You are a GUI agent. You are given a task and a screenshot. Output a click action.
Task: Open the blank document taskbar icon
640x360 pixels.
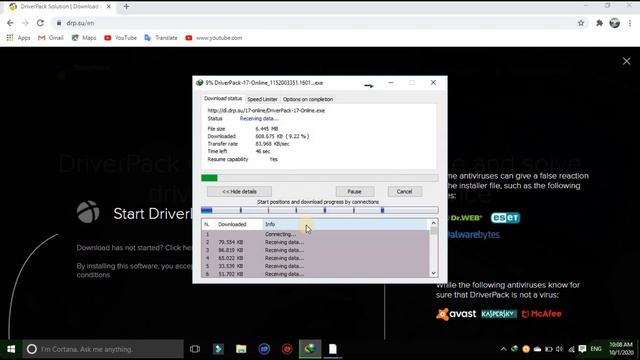333,349
